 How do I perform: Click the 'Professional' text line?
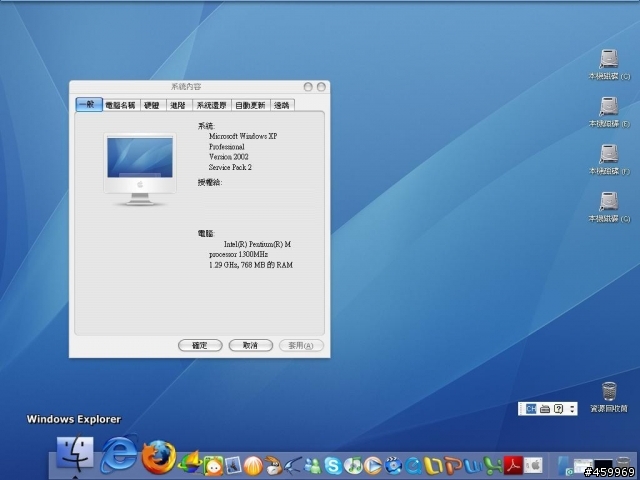tap(227, 147)
